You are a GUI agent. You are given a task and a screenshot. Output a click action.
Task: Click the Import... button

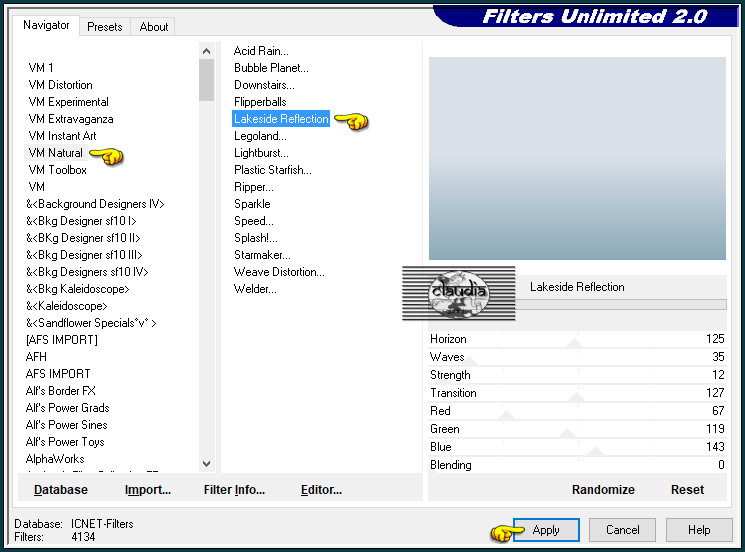148,490
